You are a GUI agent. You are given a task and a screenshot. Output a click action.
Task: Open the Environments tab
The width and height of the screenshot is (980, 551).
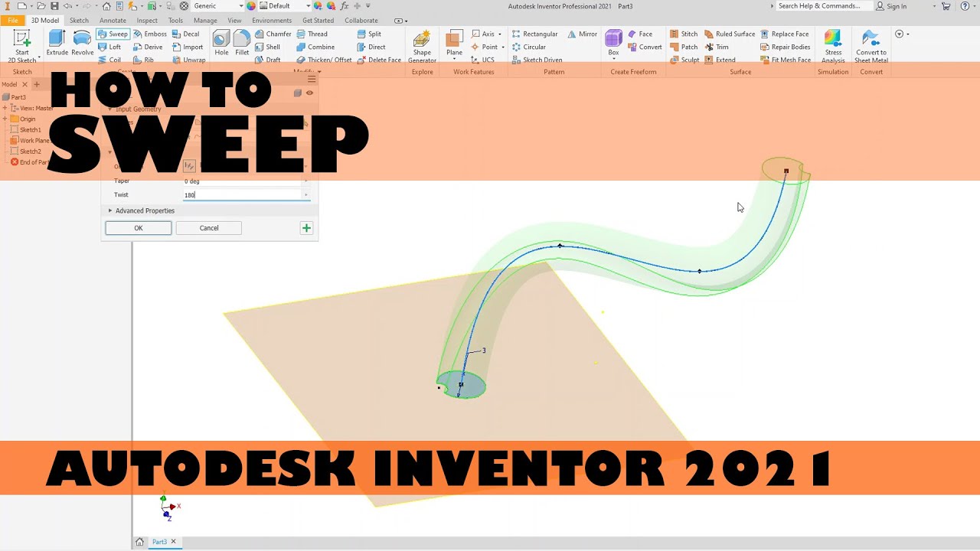click(x=272, y=21)
